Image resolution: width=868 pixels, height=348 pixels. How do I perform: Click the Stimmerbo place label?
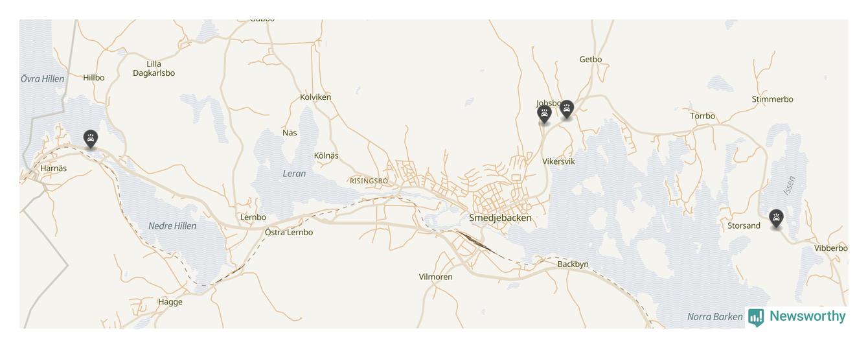(772, 99)
